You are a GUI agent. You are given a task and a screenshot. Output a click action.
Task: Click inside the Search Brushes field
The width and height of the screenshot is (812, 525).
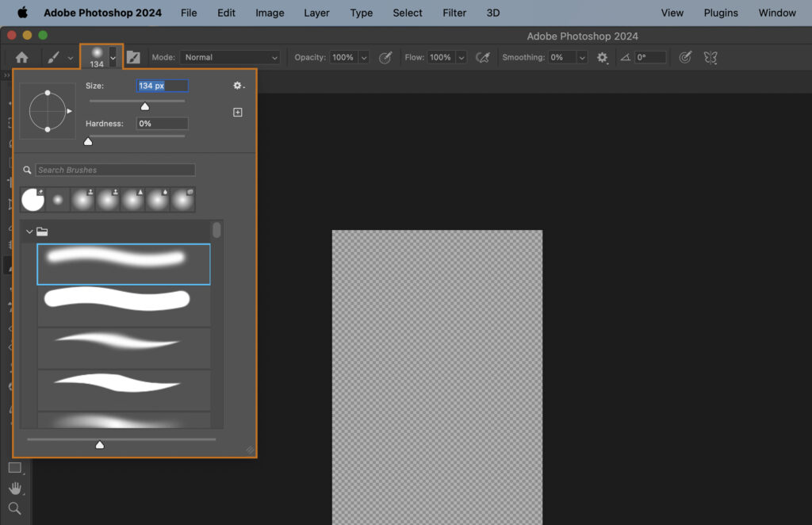coord(115,169)
